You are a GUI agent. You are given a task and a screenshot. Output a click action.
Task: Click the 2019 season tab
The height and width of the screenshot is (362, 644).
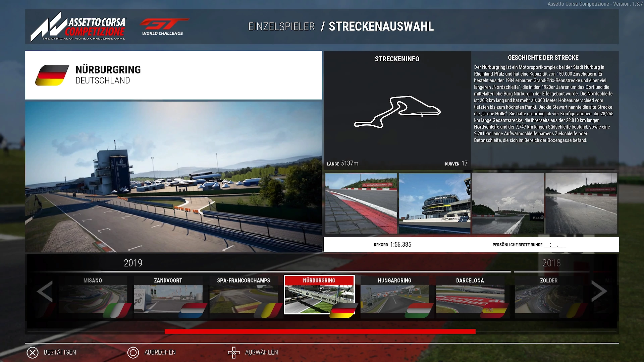point(133,263)
